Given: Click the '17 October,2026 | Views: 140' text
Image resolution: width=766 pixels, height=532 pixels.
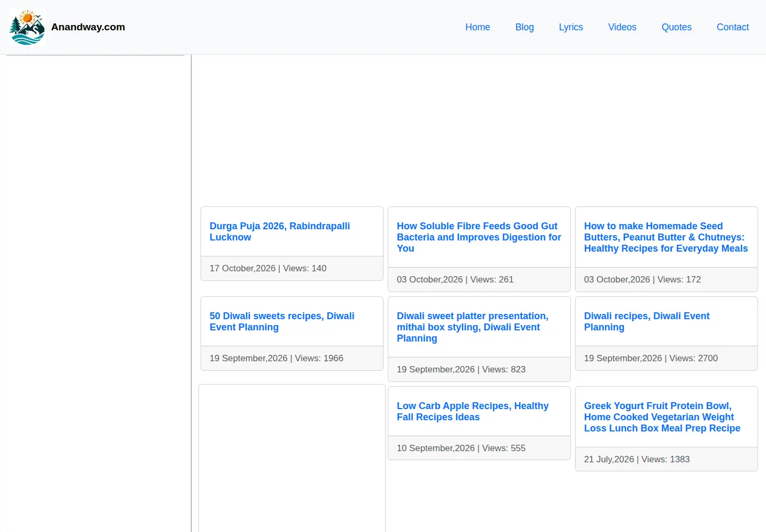Looking at the screenshot, I should (x=268, y=269).
